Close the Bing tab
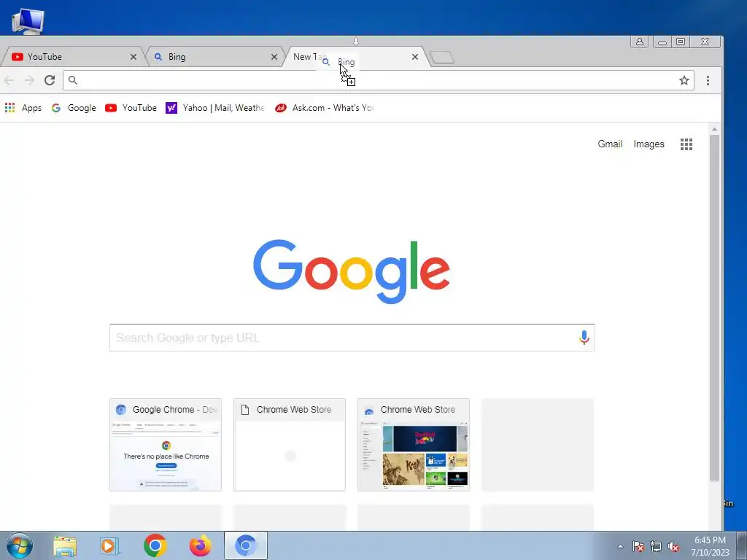This screenshot has height=560, width=747. point(274,57)
